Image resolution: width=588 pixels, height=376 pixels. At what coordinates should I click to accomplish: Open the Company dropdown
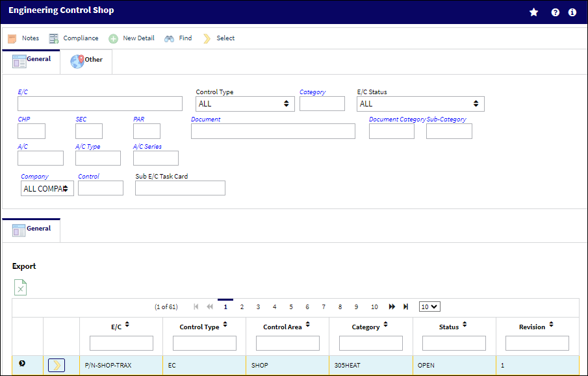(47, 188)
